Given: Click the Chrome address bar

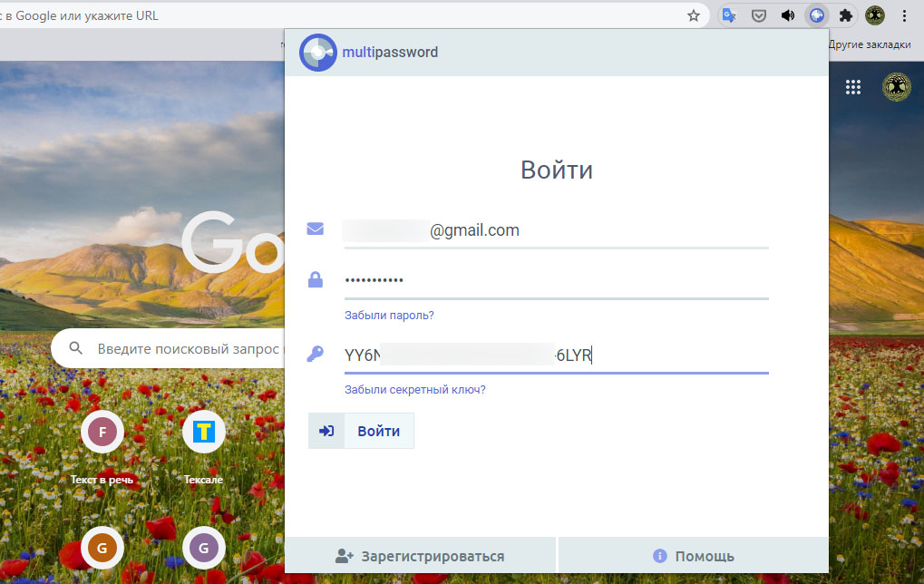Looking at the screenshot, I should pos(354,16).
